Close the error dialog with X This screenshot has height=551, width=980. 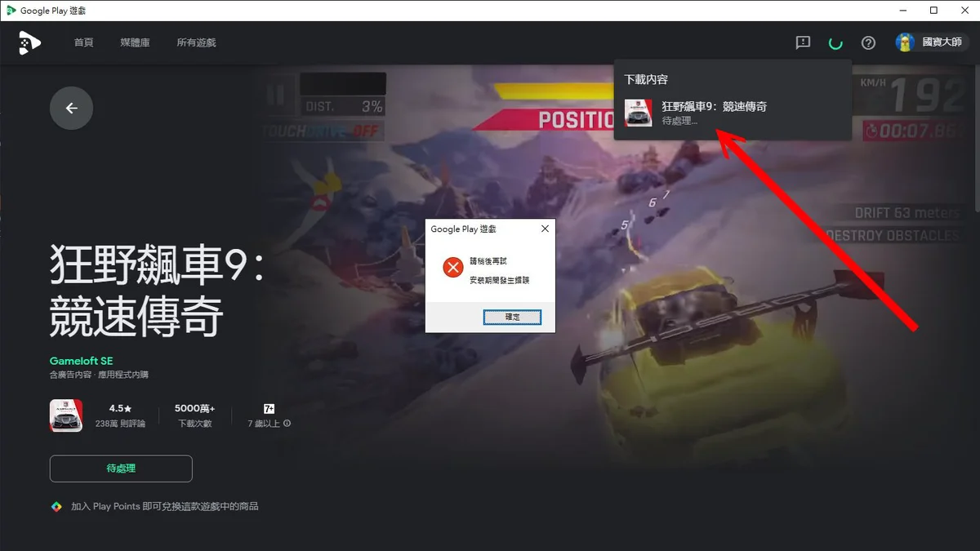click(545, 229)
